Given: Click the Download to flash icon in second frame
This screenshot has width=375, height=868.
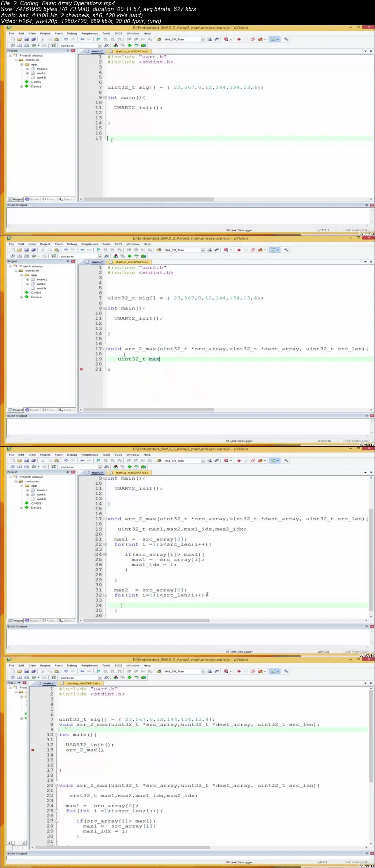Looking at the screenshot, I should [x=54, y=256].
